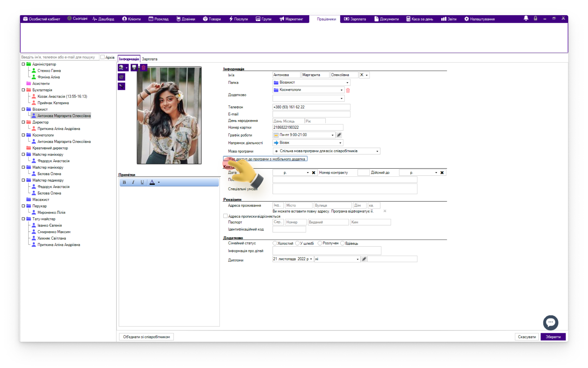The height and width of the screenshot is (368, 588).
Task: Switch to the Зарплата employee tab
Action: 150,59
